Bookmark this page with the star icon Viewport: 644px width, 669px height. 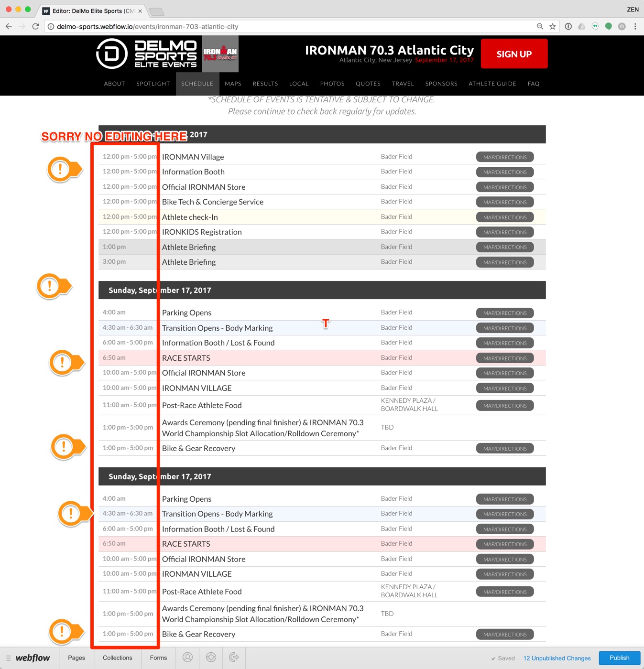[x=553, y=26]
